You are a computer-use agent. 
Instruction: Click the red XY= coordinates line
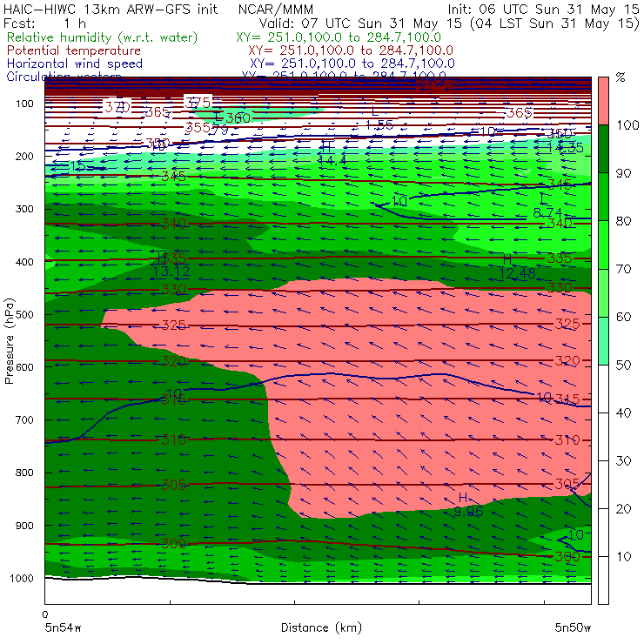pos(351,50)
